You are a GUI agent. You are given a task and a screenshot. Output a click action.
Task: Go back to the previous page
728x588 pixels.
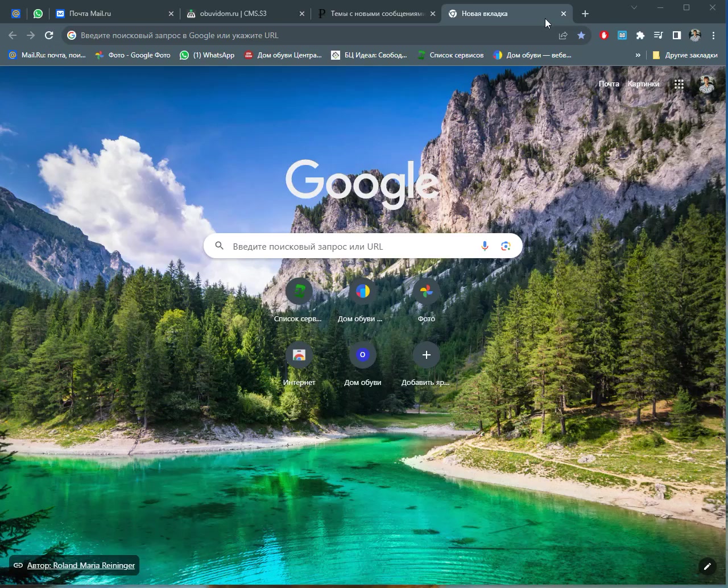(x=13, y=35)
